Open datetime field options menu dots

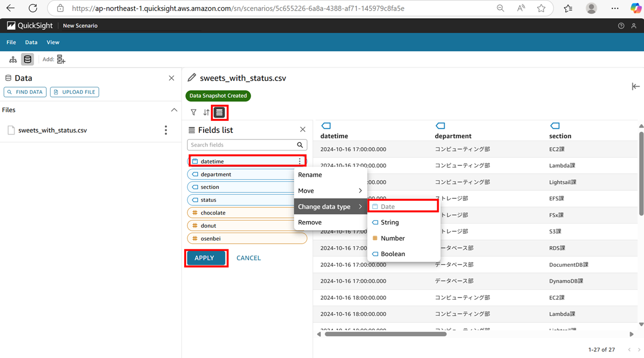(300, 161)
